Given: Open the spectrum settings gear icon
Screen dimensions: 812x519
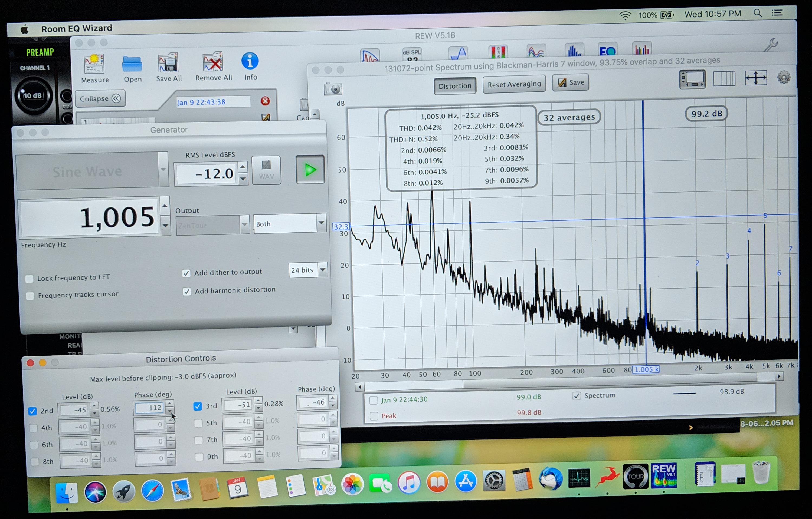Looking at the screenshot, I should click(x=784, y=78).
